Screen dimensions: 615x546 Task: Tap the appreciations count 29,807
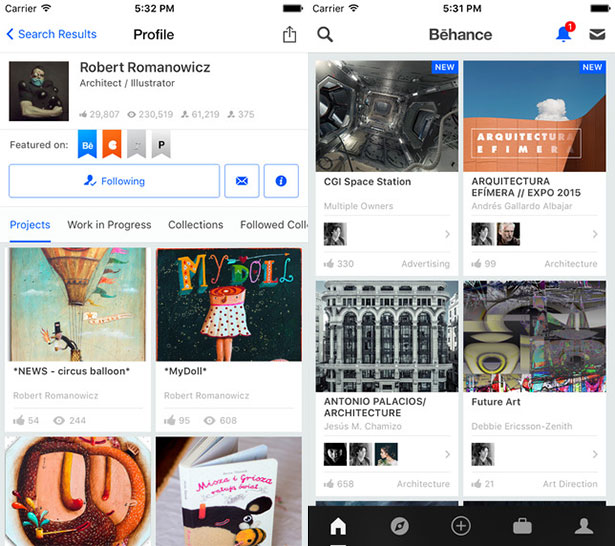[x=99, y=115]
